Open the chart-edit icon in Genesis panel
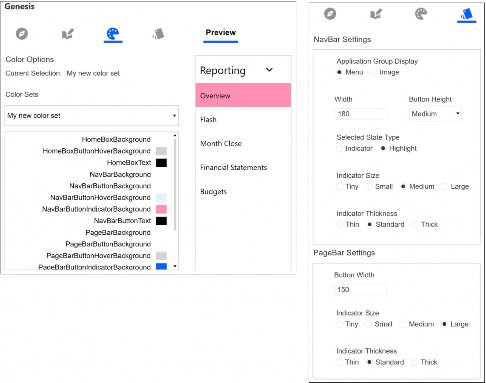The height and width of the screenshot is (383, 486). pos(68,34)
